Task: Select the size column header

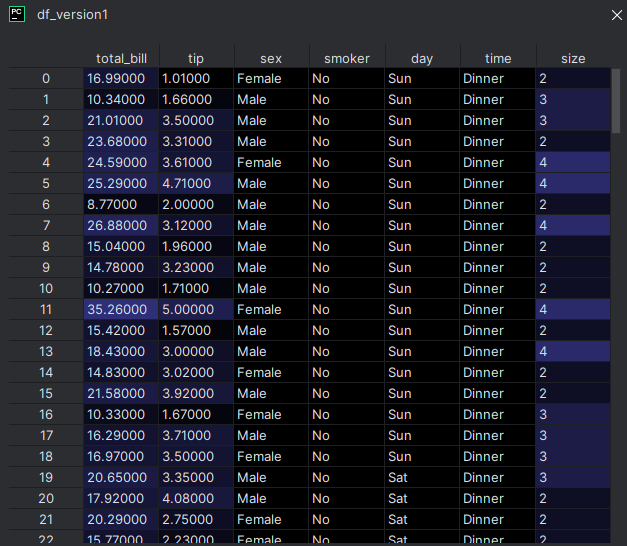Action: pos(573,58)
